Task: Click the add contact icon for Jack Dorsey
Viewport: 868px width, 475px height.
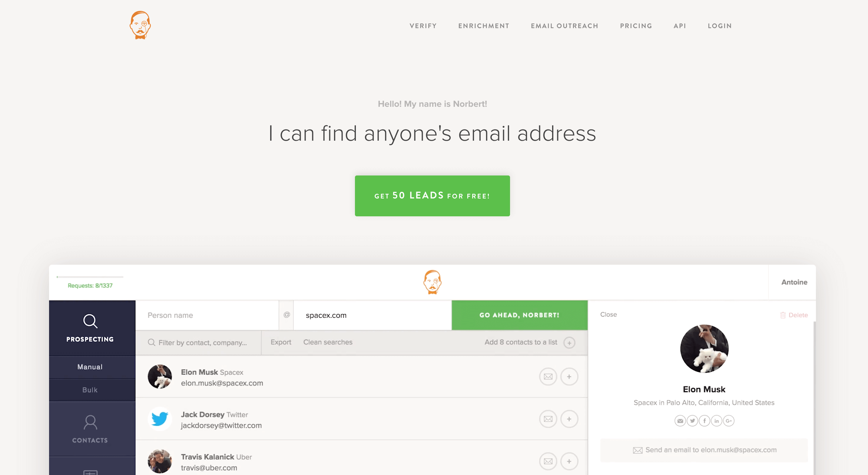Action: coord(568,419)
